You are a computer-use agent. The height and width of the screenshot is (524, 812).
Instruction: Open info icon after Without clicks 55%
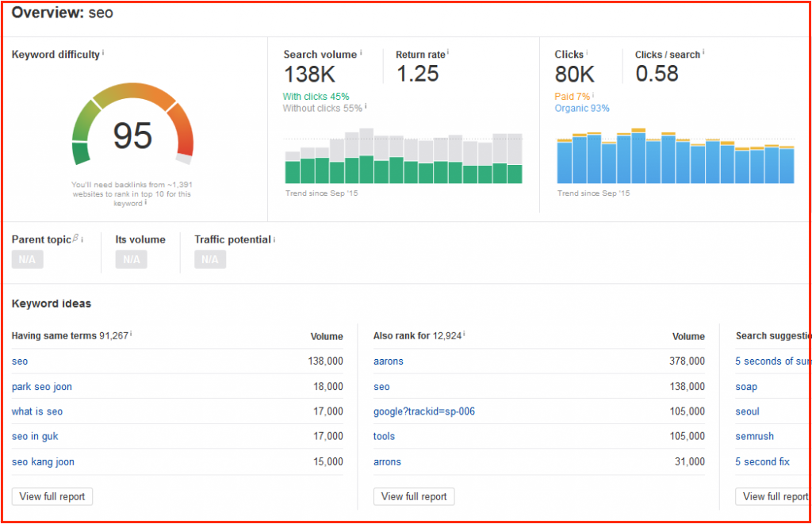[366, 106]
